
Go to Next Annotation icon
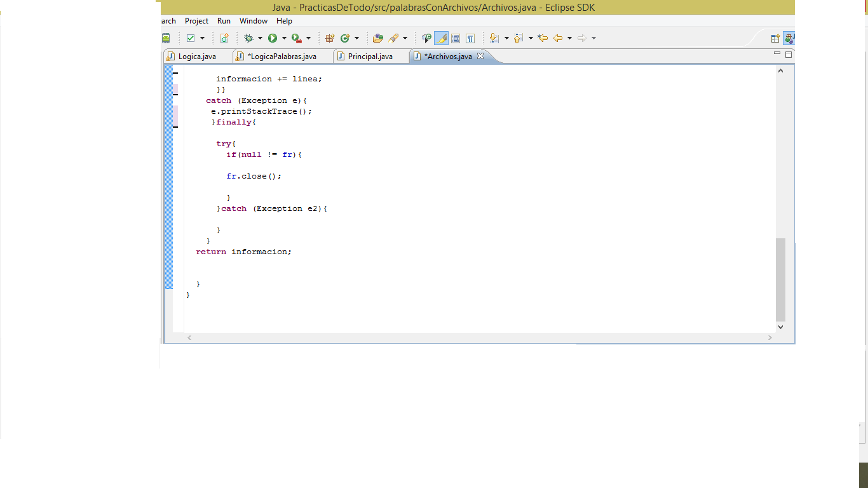[x=494, y=38]
